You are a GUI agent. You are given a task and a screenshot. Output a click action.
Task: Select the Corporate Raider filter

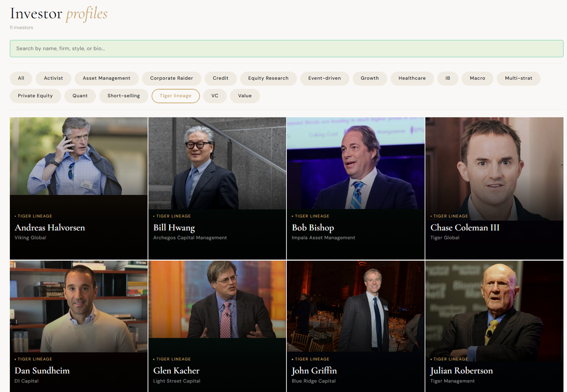pos(172,78)
